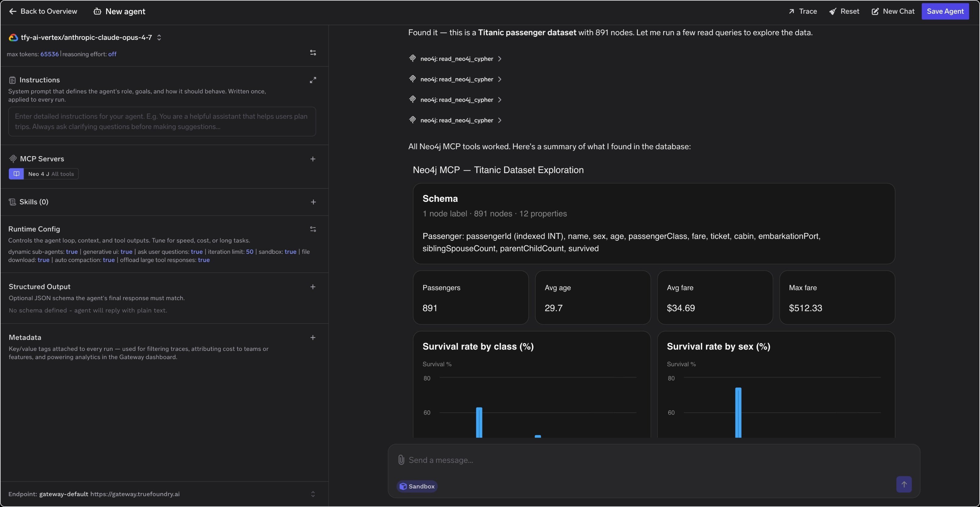The height and width of the screenshot is (507, 980).
Task: Click the Survival rate by sex (%) title
Action: pos(719,347)
